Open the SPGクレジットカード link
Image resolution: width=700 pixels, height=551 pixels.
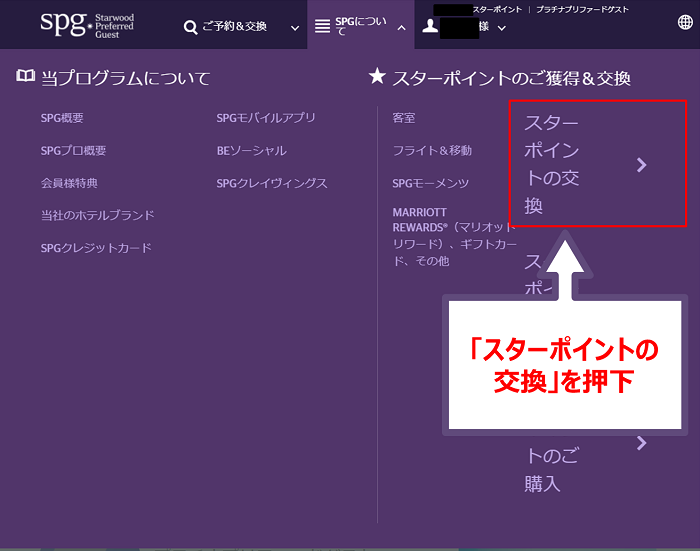(x=96, y=248)
